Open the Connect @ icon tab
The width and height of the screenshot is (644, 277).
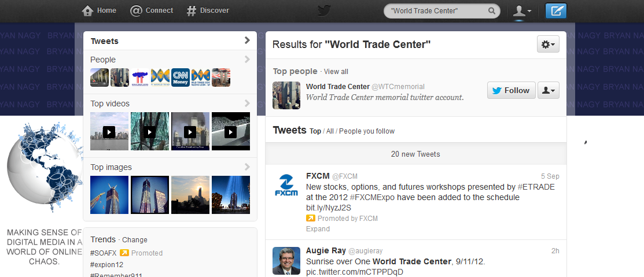coord(137,10)
